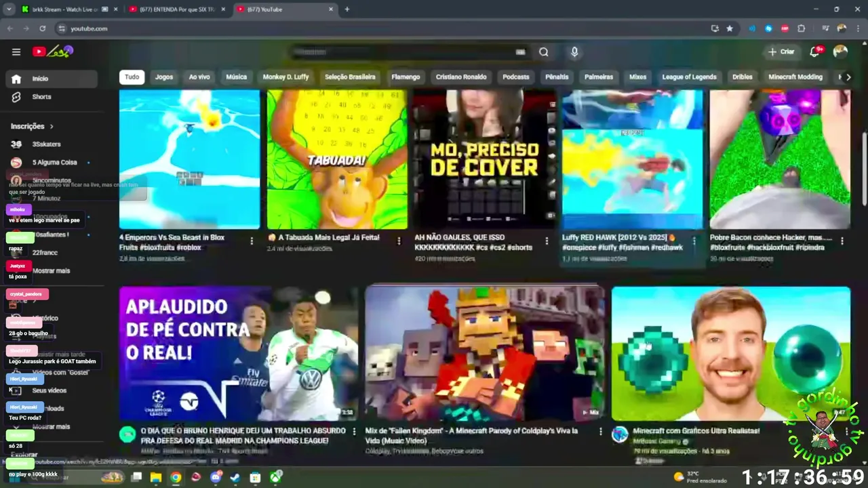The width and height of the screenshot is (868, 488).
Task: Open the account avatar menu
Action: click(840, 52)
